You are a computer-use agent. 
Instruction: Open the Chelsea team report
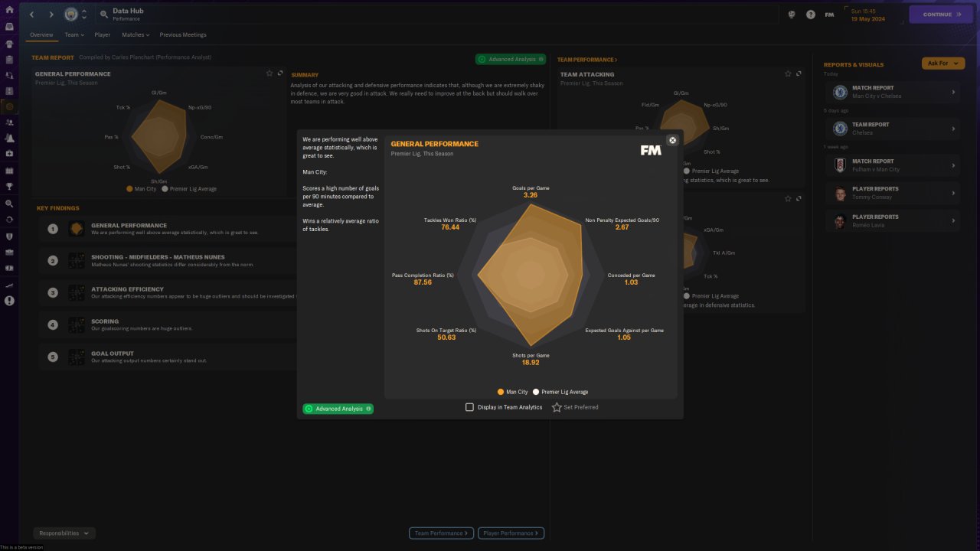pos(893,129)
